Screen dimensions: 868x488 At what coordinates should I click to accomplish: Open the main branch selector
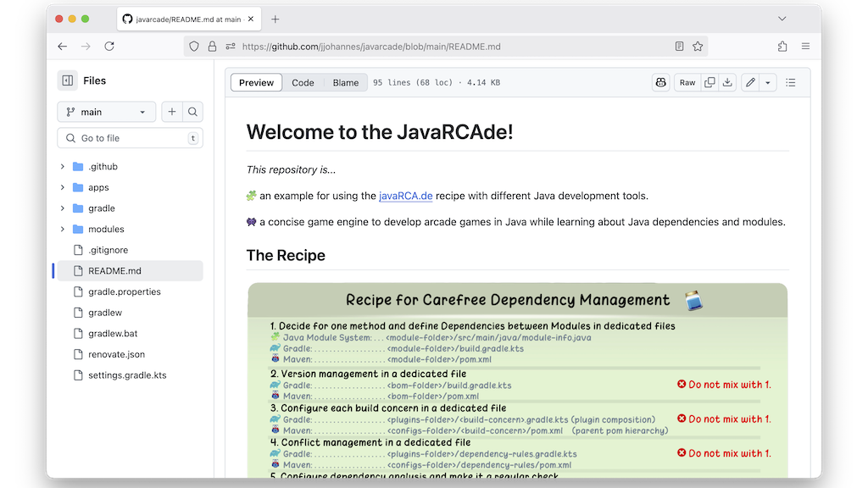pyautogui.click(x=106, y=111)
